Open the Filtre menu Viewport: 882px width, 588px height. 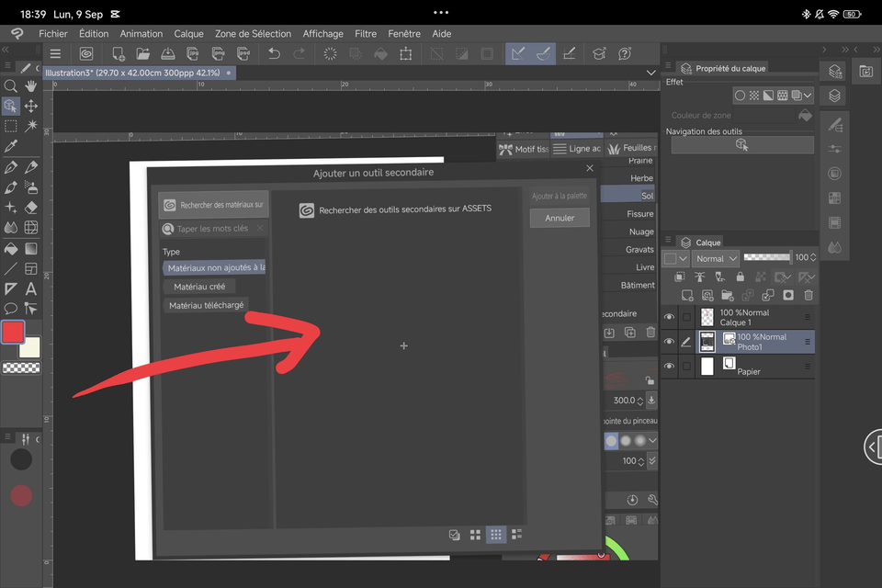pos(366,34)
